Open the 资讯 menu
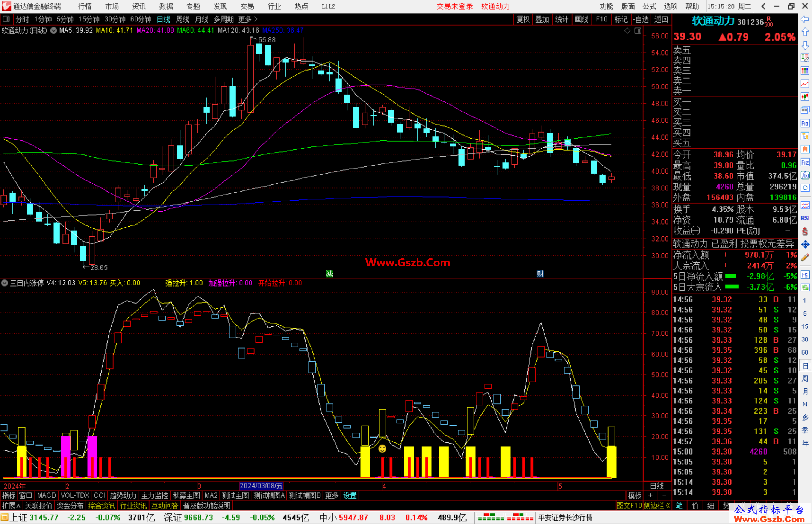Image resolution: width=812 pixels, height=524 pixels. click(x=139, y=6)
